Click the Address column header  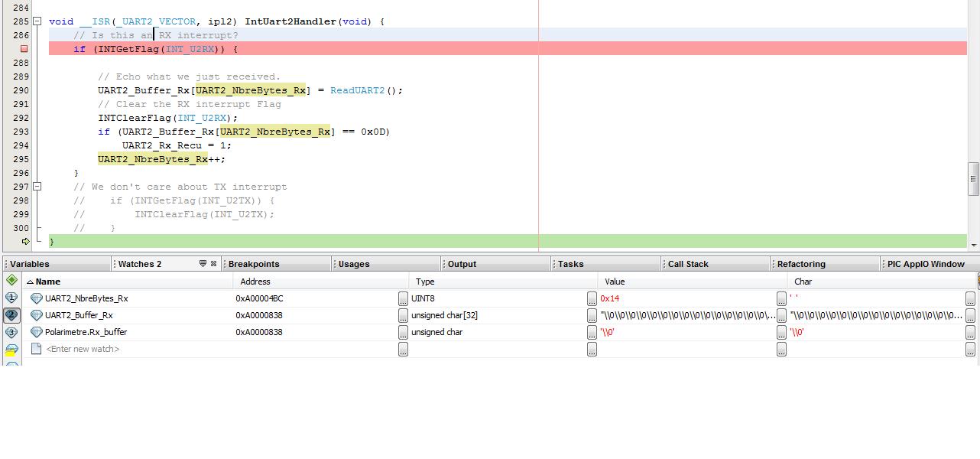(x=320, y=282)
